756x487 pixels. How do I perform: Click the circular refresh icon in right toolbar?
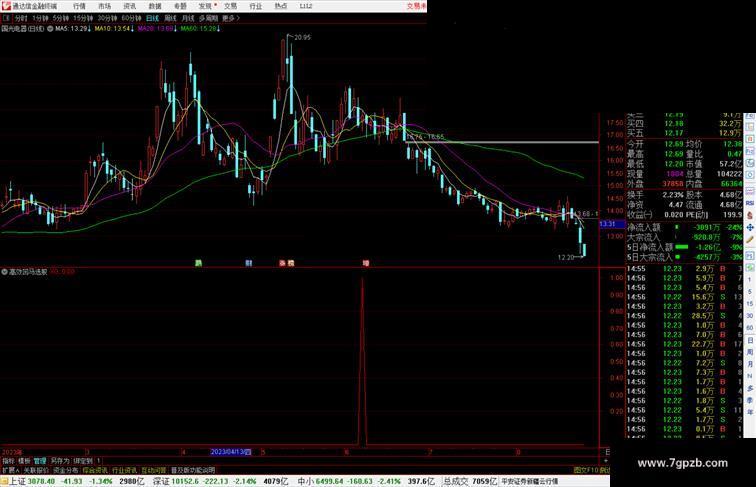750,176
